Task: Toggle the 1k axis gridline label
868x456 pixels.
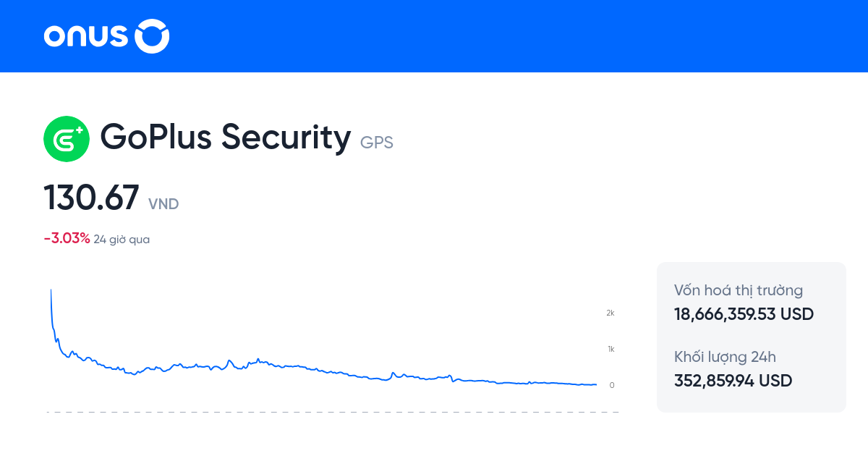Action: click(x=610, y=348)
